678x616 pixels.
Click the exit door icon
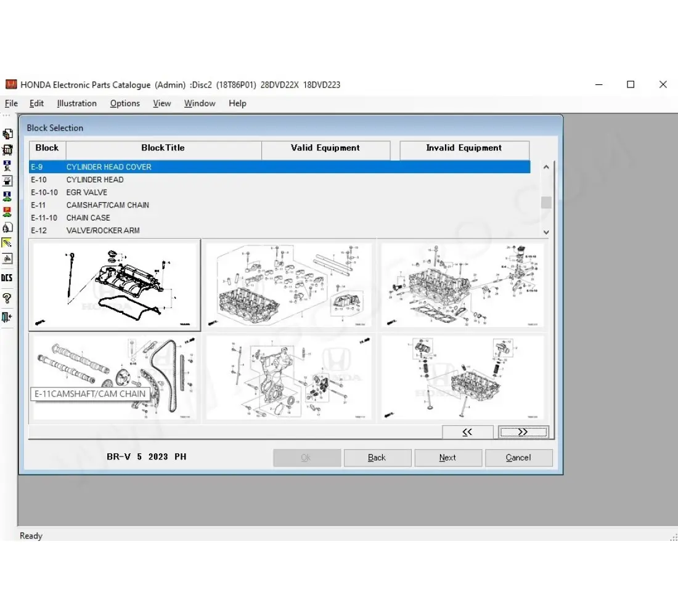click(7, 317)
